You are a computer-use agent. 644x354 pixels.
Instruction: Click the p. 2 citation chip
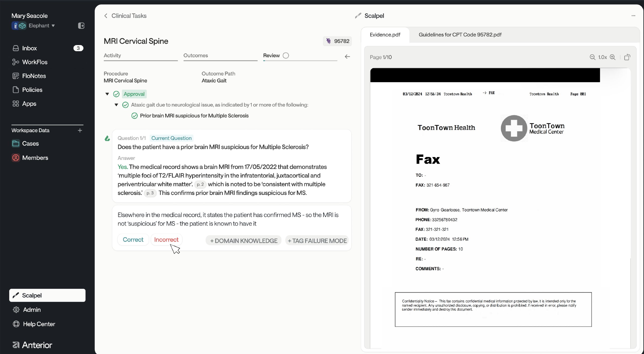200,184
